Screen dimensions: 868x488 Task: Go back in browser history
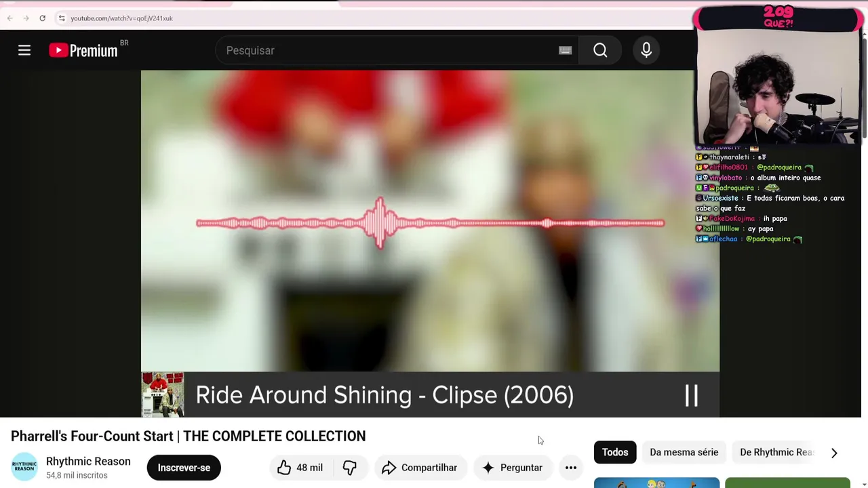coord(9,18)
